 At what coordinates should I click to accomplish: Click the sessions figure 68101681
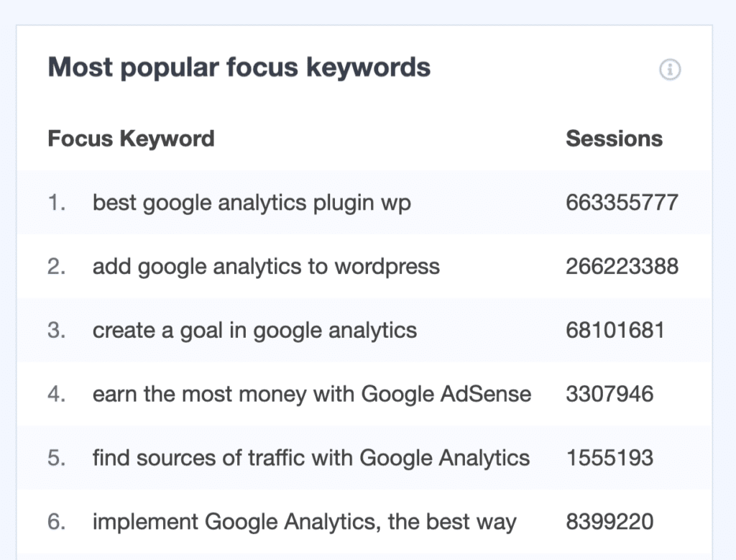(x=615, y=330)
